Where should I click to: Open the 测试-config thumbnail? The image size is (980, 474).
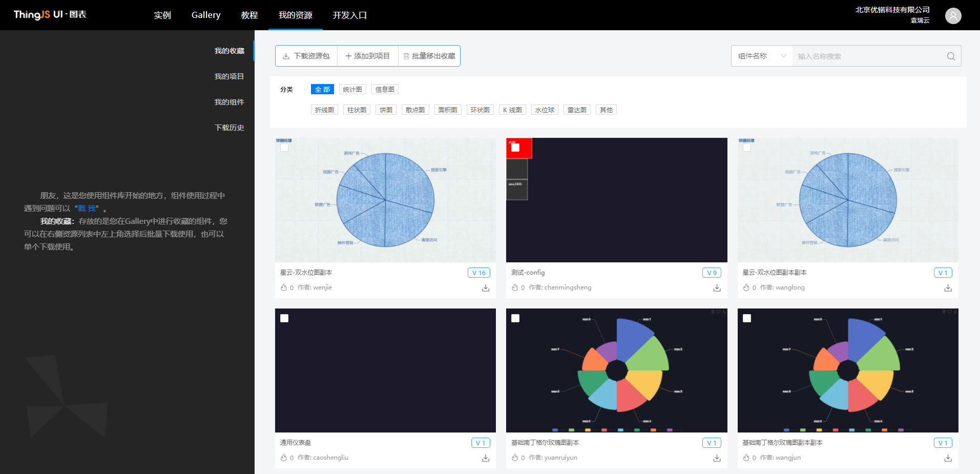click(x=617, y=200)
